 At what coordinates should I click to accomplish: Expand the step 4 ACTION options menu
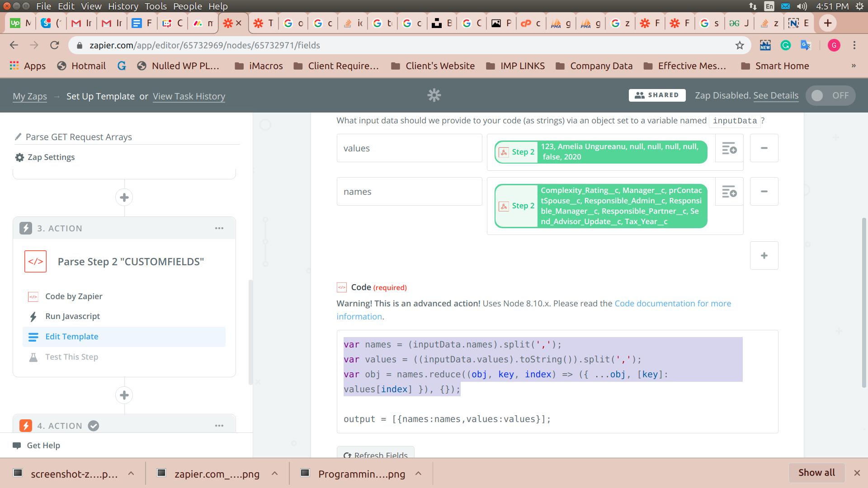coord(219,426)
